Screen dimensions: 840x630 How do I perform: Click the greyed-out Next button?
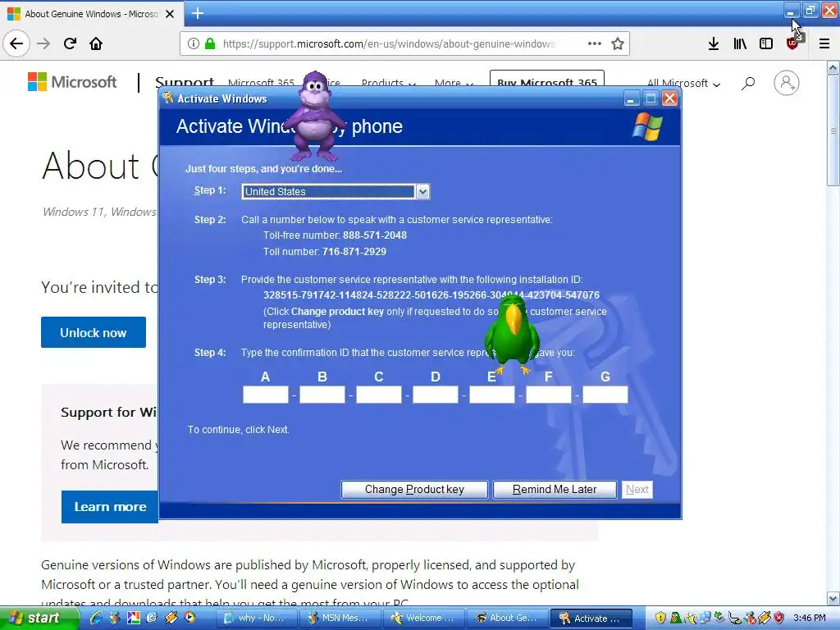click(x=637, y=489)
